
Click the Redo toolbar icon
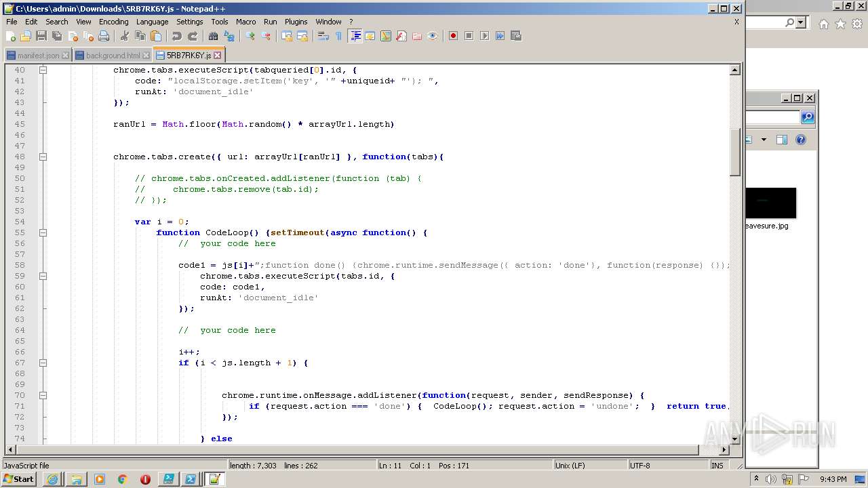tap(193, 36)
